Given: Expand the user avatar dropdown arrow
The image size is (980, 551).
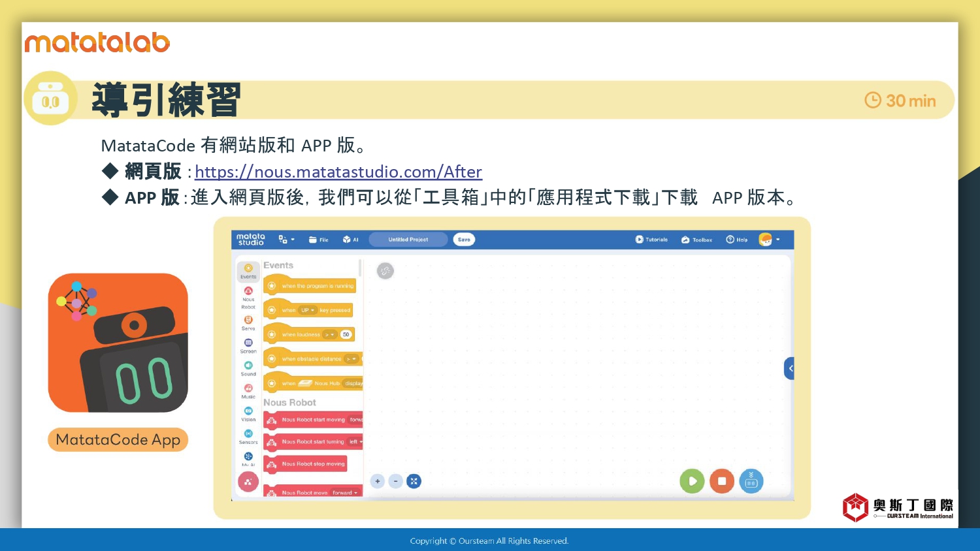Looking at the screenshot, I should click(x=777, y=240).
